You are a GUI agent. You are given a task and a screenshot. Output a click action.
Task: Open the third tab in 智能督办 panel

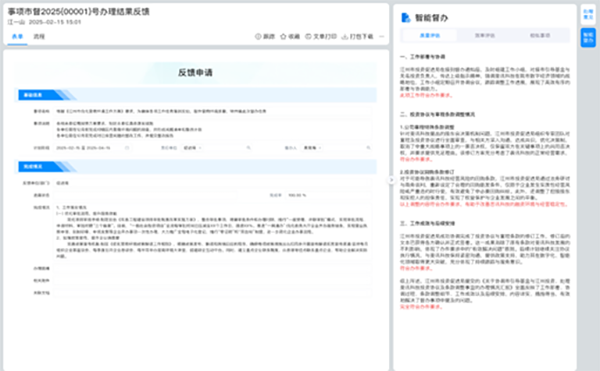[540, 35]
